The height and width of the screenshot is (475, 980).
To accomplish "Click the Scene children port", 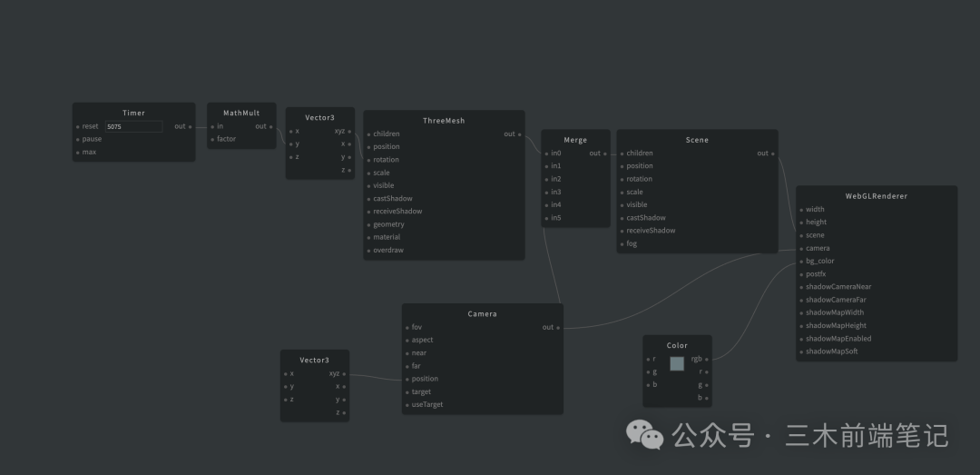I will [x=622, y=154].
